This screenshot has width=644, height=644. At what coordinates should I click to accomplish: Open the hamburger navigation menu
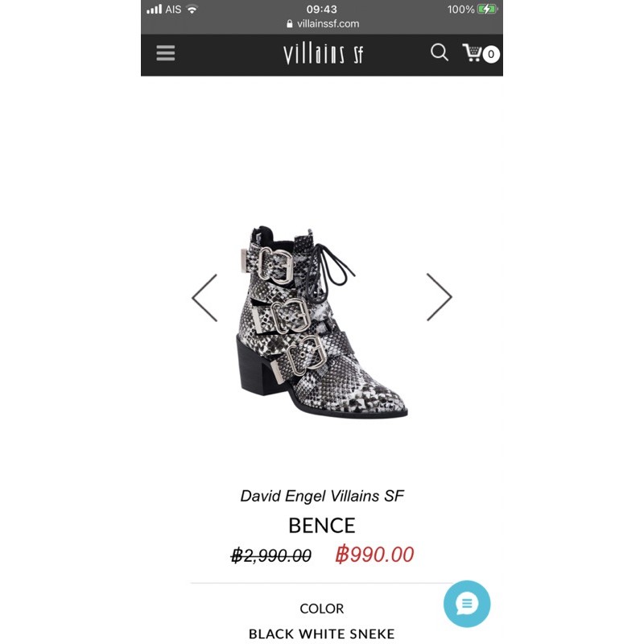(166, 53)
